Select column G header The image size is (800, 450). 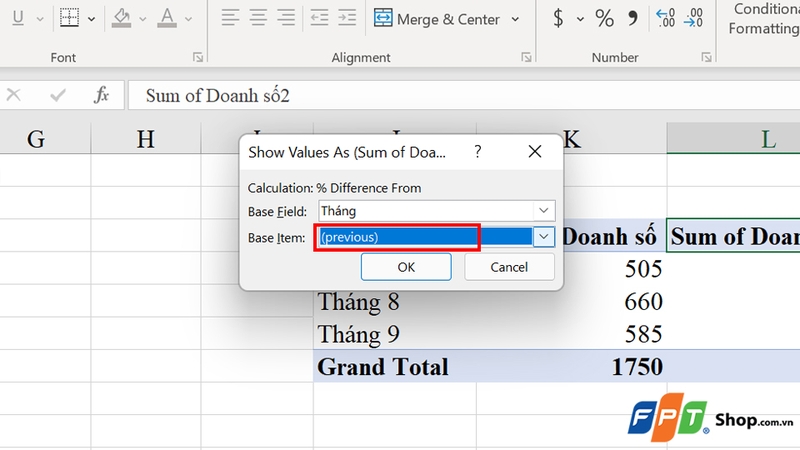point(36,138)
